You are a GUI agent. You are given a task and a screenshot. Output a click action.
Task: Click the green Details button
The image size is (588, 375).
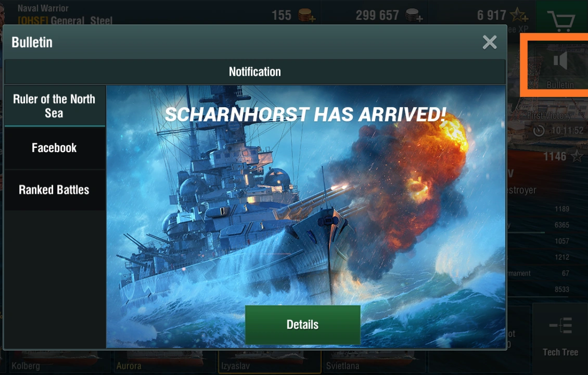click(x=303, y=324)
